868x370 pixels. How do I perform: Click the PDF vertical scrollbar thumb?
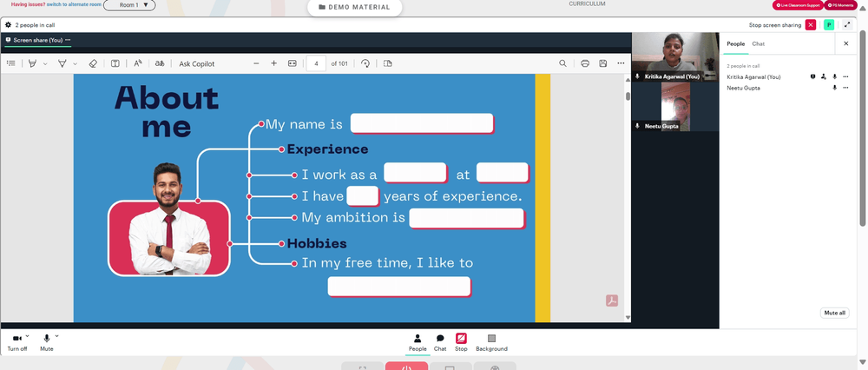point(628,96)
